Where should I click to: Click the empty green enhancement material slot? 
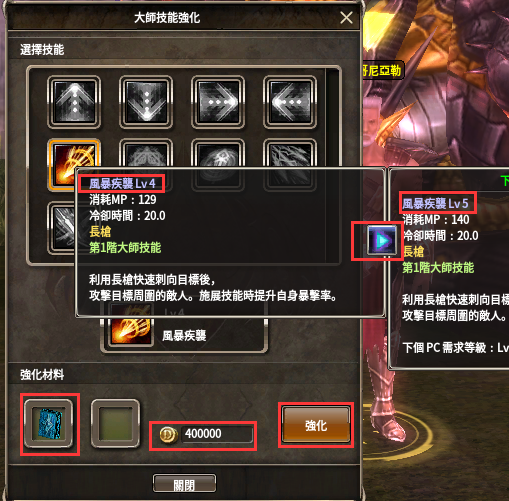click(x=115, y=423)
